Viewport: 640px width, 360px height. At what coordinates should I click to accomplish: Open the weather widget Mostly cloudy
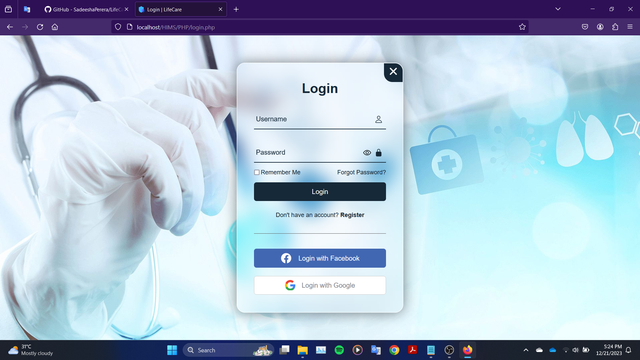31,350
